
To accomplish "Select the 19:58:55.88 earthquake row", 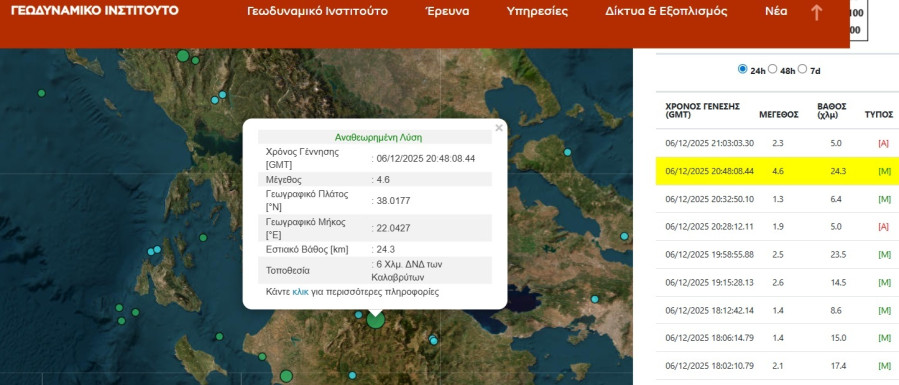I will point(777,254).
